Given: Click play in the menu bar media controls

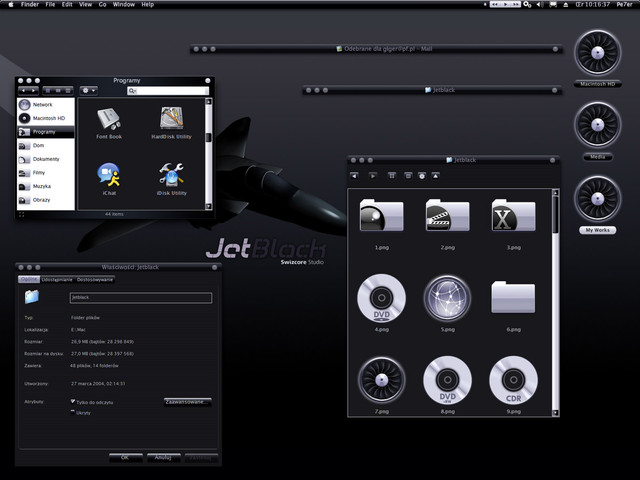Looking at the screenshot, I should coord(506,4).
